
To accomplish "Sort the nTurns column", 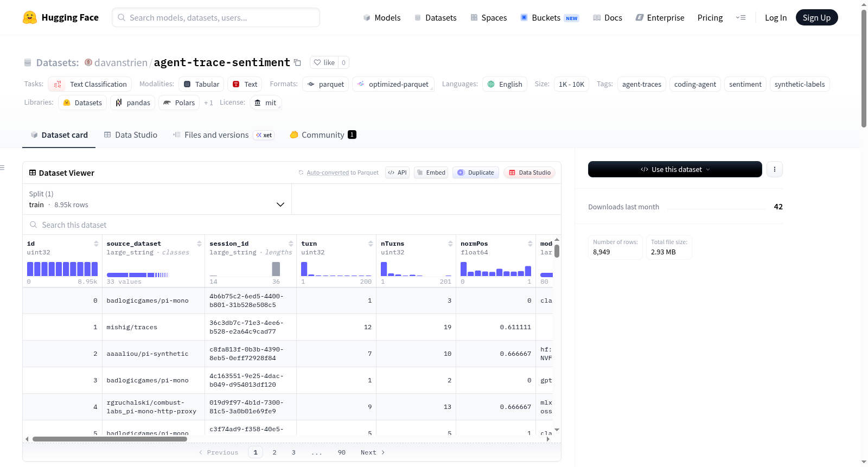I will coord(450,244).
